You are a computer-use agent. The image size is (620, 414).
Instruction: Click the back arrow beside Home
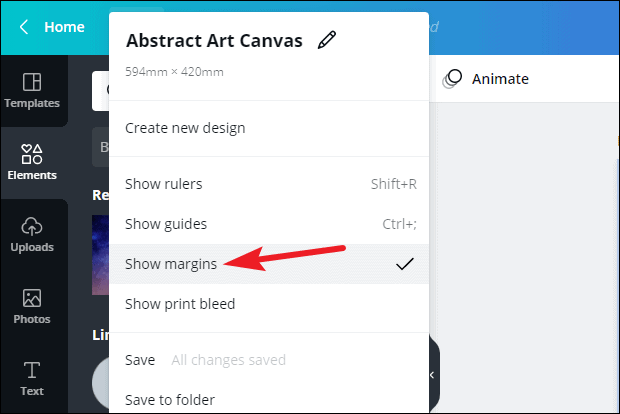24,27
